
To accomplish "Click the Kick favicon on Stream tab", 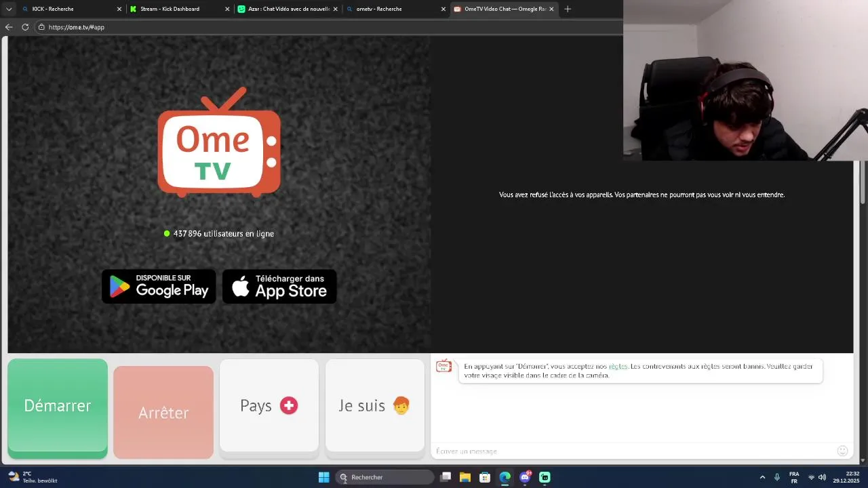I will pyautogui.click(x=134, y=9).
